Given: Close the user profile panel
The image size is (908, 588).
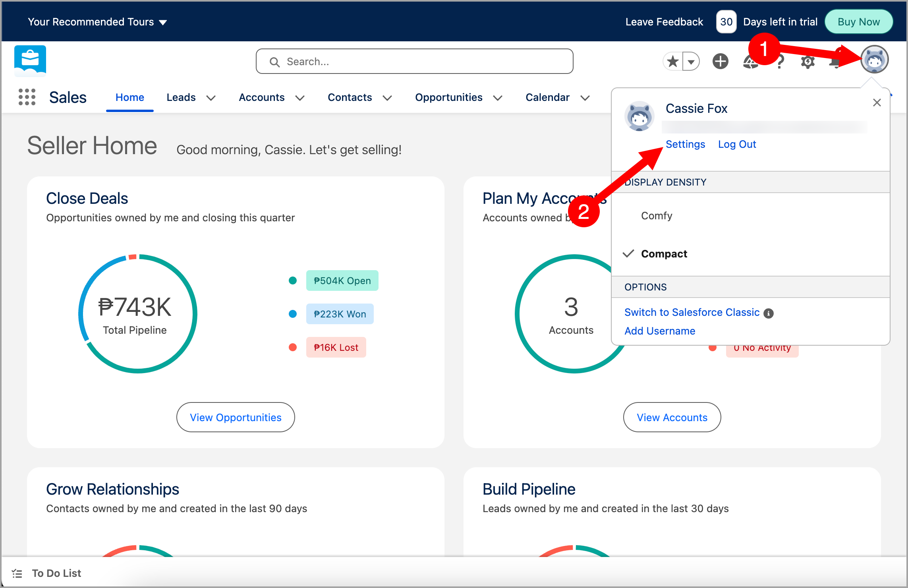Looking at the screenshot, I should click(877, 103).
